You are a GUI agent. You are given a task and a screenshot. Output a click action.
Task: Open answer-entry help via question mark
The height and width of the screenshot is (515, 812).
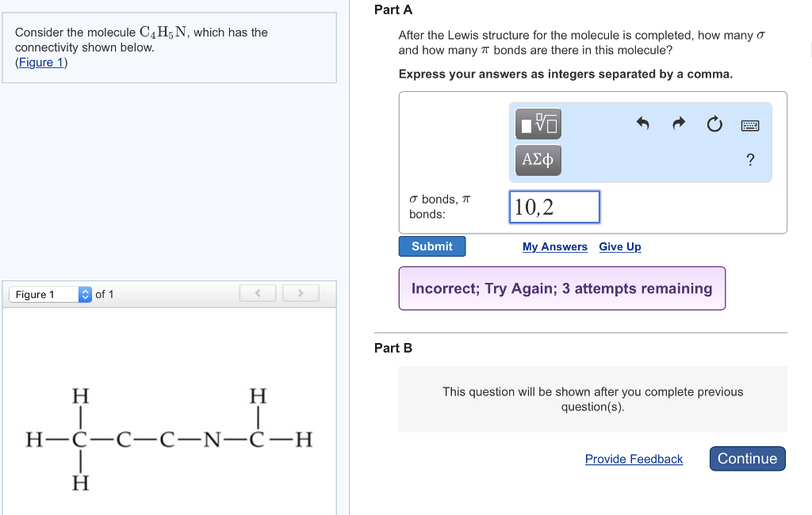pyautogui.click(x=749, y=160)
